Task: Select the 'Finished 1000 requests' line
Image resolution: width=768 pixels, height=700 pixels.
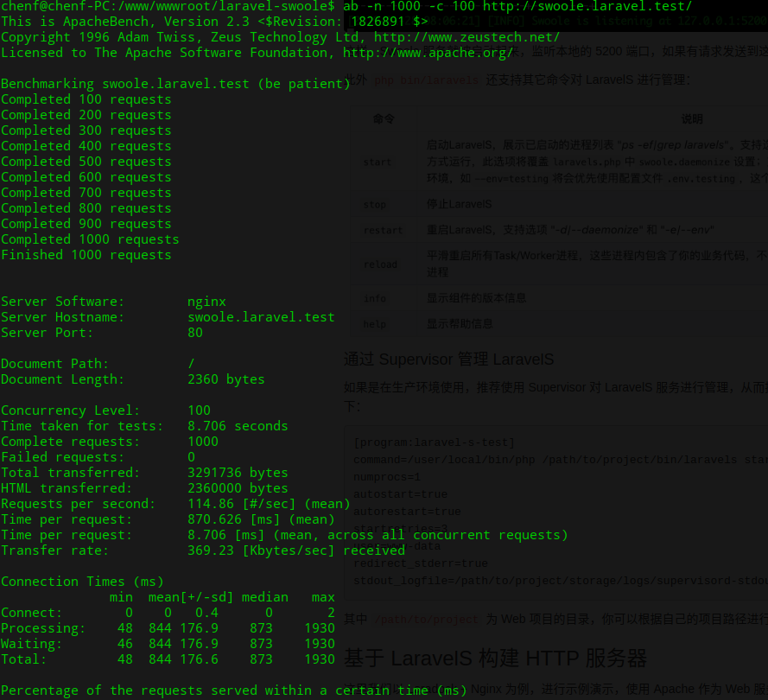Action: 86,255
